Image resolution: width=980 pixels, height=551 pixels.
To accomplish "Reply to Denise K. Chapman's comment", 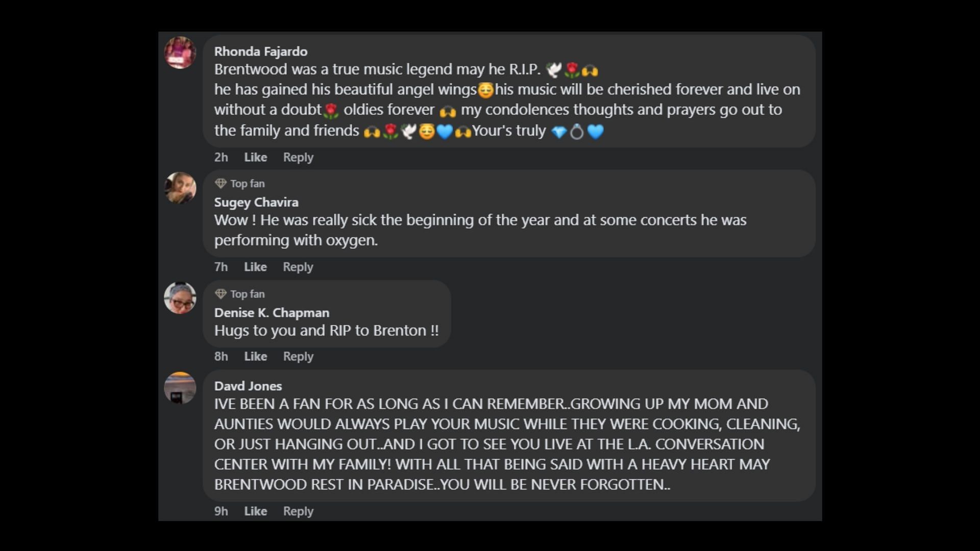I will (x=298, y=356).
